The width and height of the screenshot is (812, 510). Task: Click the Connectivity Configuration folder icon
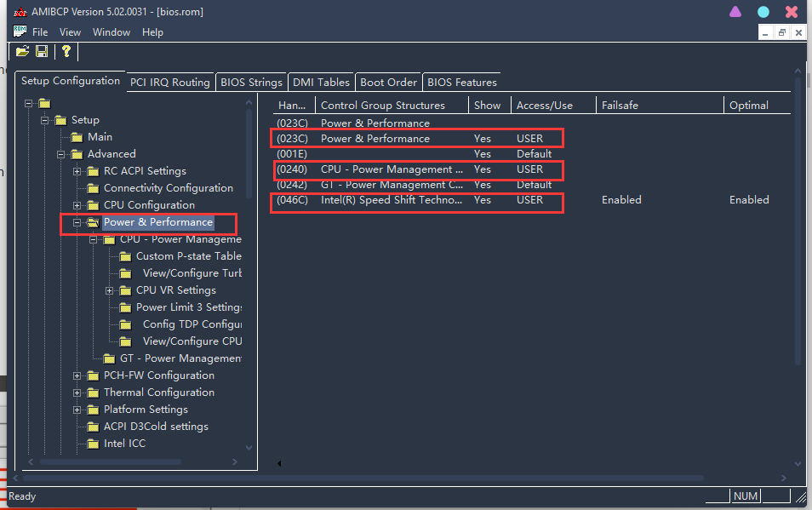coord(94,188)
